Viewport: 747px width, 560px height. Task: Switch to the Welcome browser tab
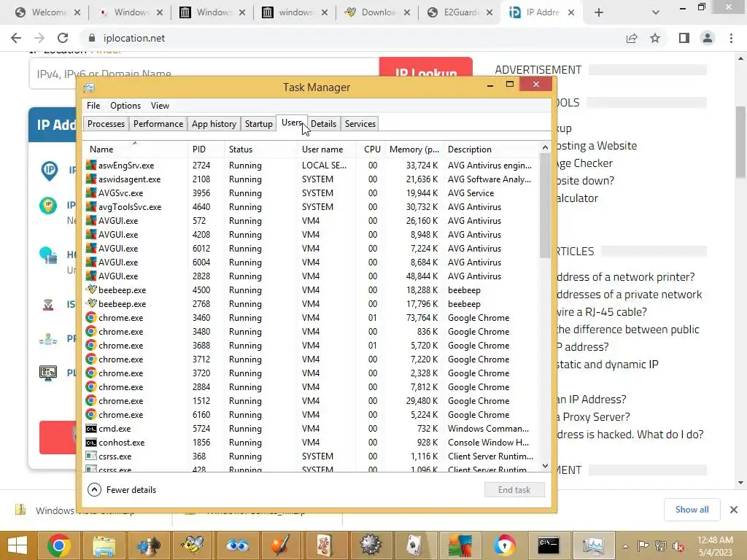click(47, 12)
